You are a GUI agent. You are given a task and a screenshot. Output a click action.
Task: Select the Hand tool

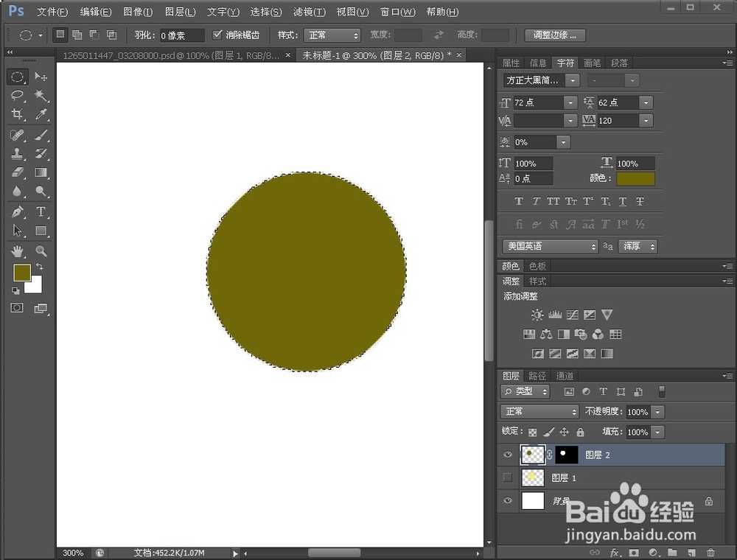coord(18,251)
